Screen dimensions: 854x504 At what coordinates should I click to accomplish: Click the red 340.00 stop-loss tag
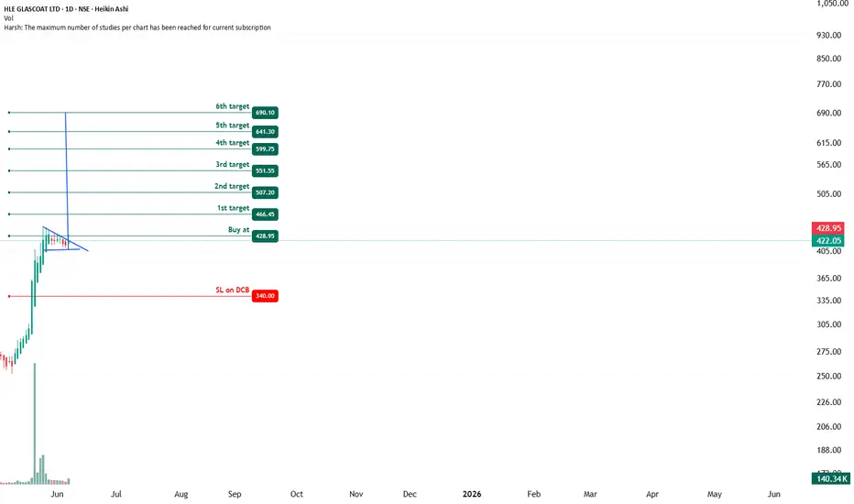pyautogui.click(x=265, y=296)
